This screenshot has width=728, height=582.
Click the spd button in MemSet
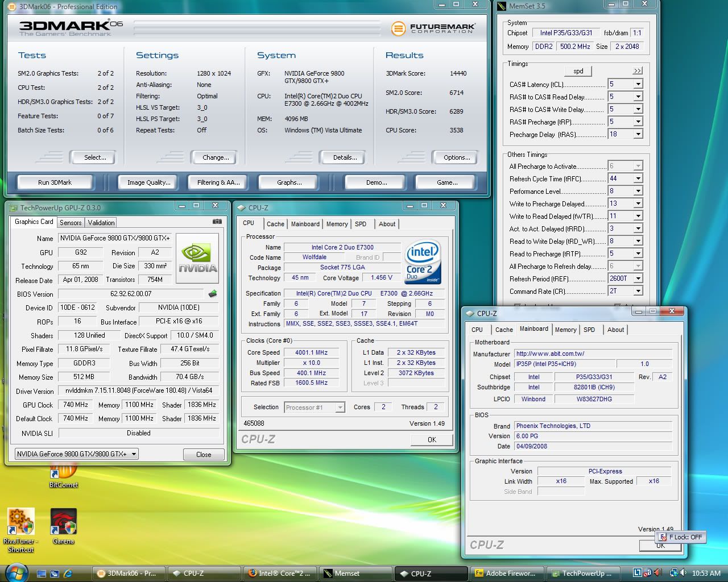[x=578, y=71]
